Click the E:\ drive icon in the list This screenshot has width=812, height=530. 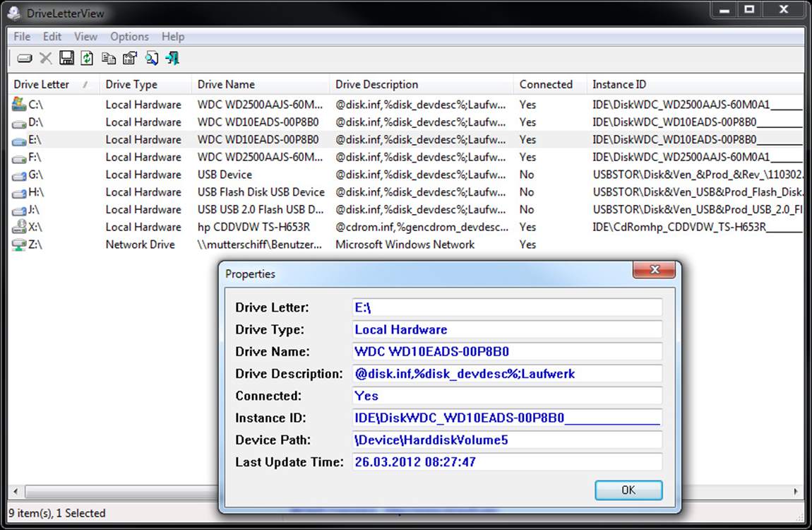point(19,141)
